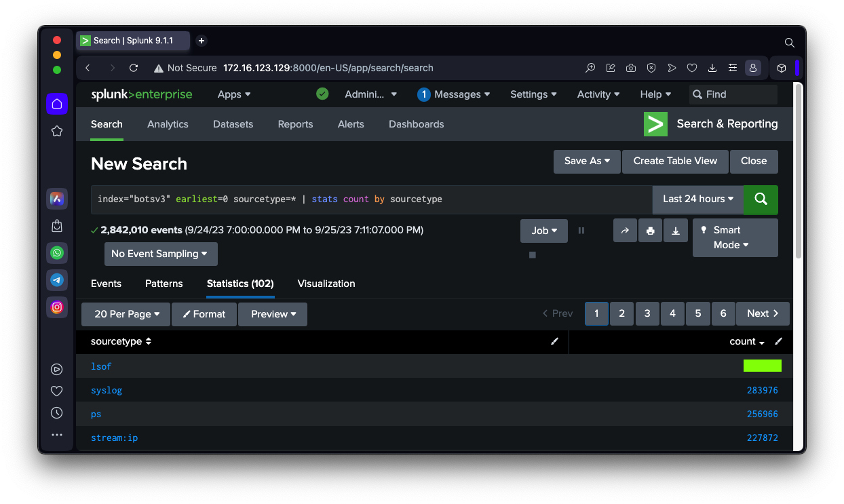Print the search results

coord(651,231)
